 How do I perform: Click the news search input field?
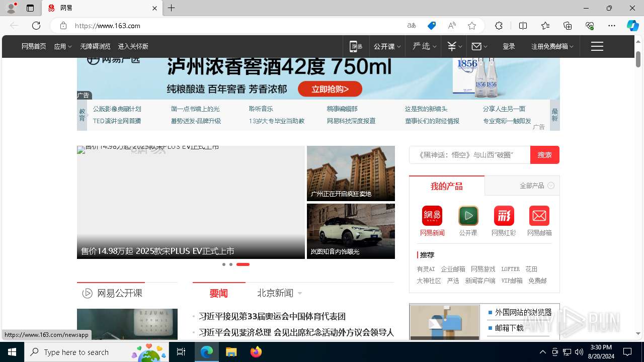[x=470, y=155]
